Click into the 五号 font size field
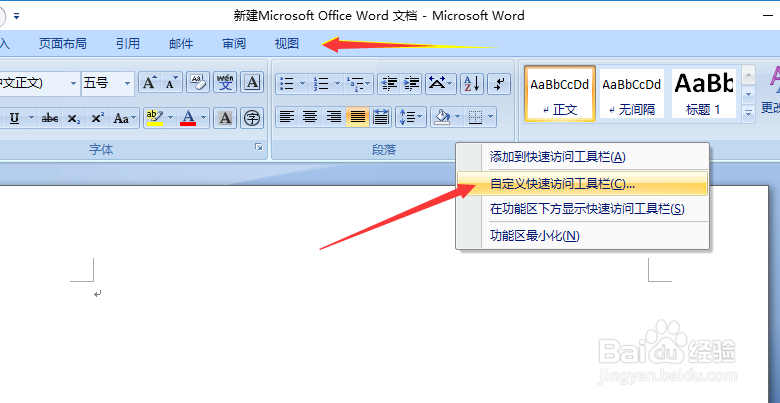This screenshot has width=780, height=403. 102,84
